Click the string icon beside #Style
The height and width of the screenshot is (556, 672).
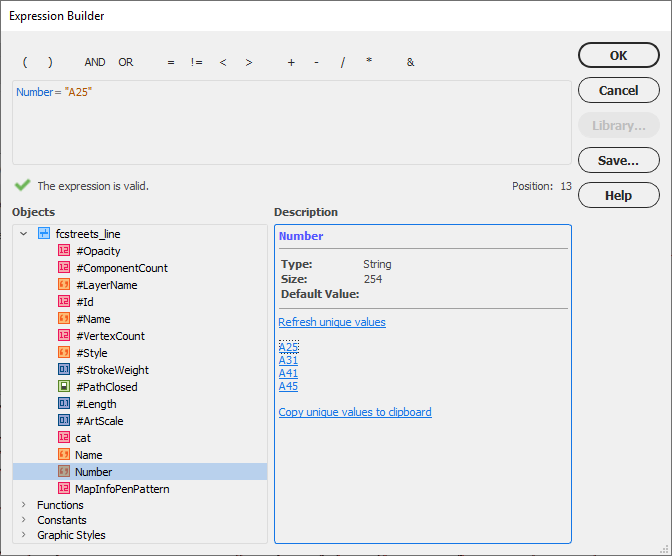pyautogui.click(x=64, y=352)
